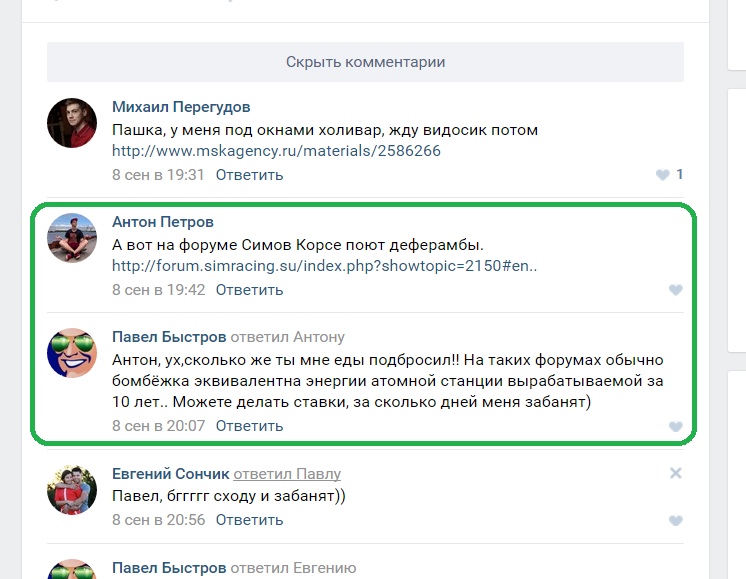Image resolution: width=746 pixels, height=579 pixels.
Task: Reply to Михаил Перегудов's comment
Action: pos(249,175)
